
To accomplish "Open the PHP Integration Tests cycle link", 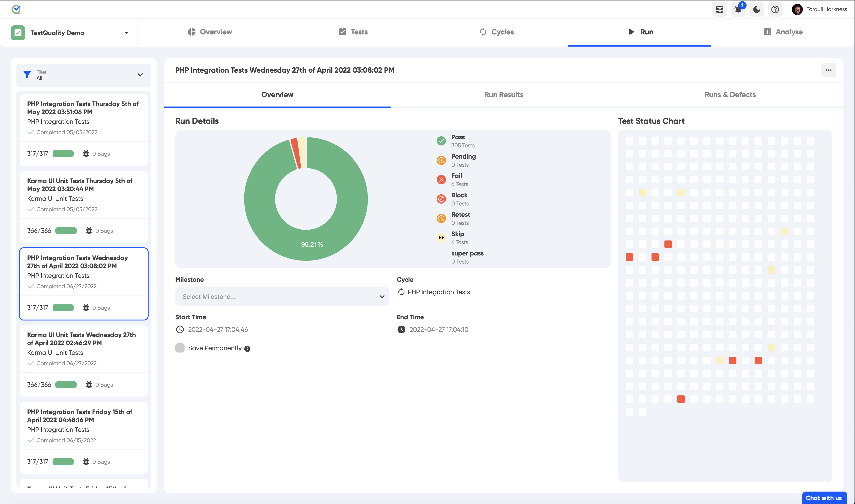I will 438,292.
